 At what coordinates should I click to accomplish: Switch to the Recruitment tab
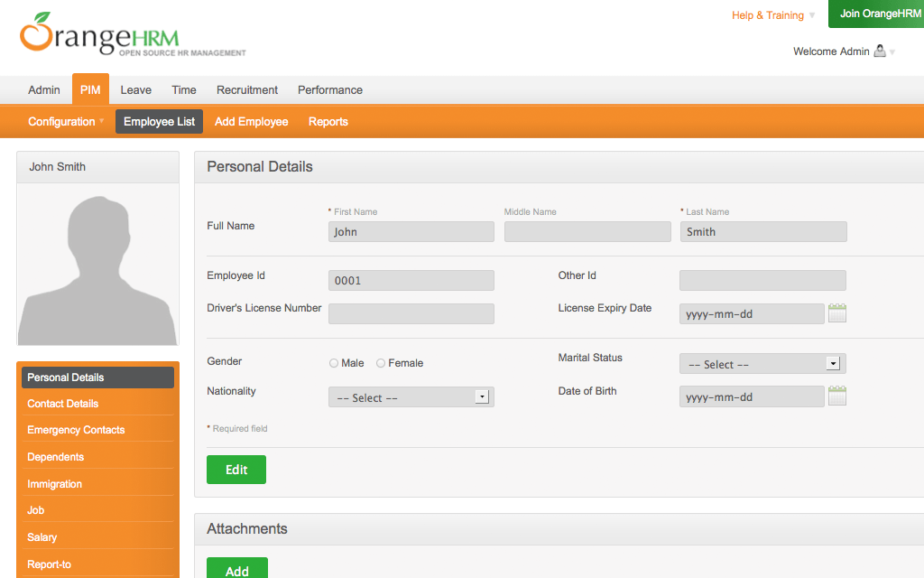point(247,90)
